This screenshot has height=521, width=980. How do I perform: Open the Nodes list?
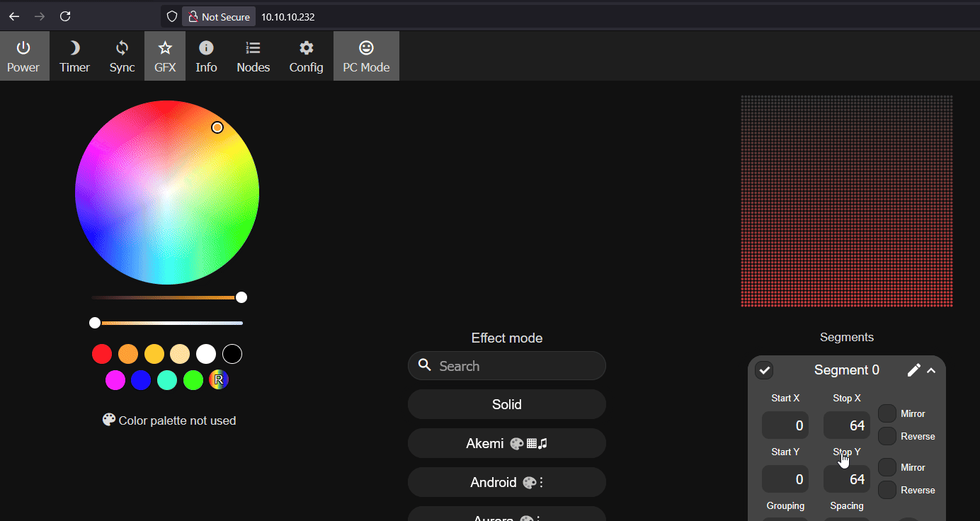[x=253, y=56]
